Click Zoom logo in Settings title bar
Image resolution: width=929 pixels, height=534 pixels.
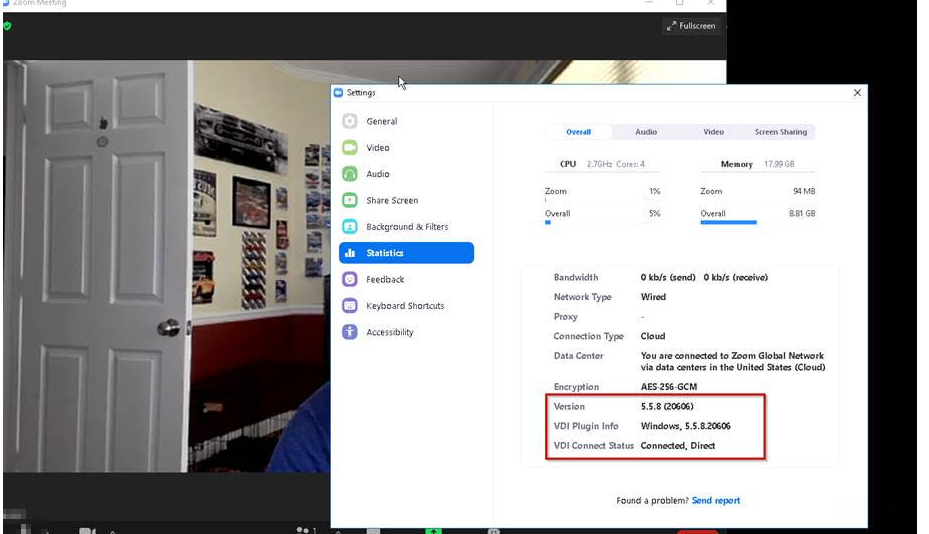(x=338, y=92)
